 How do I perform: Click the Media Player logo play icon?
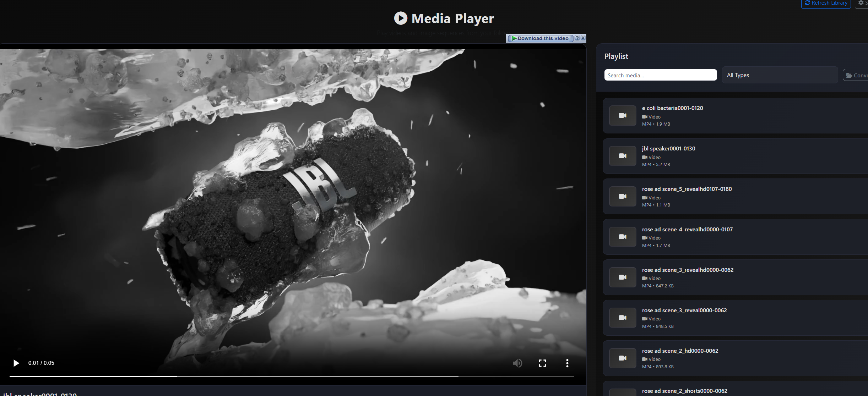click(x=400, y=18)
